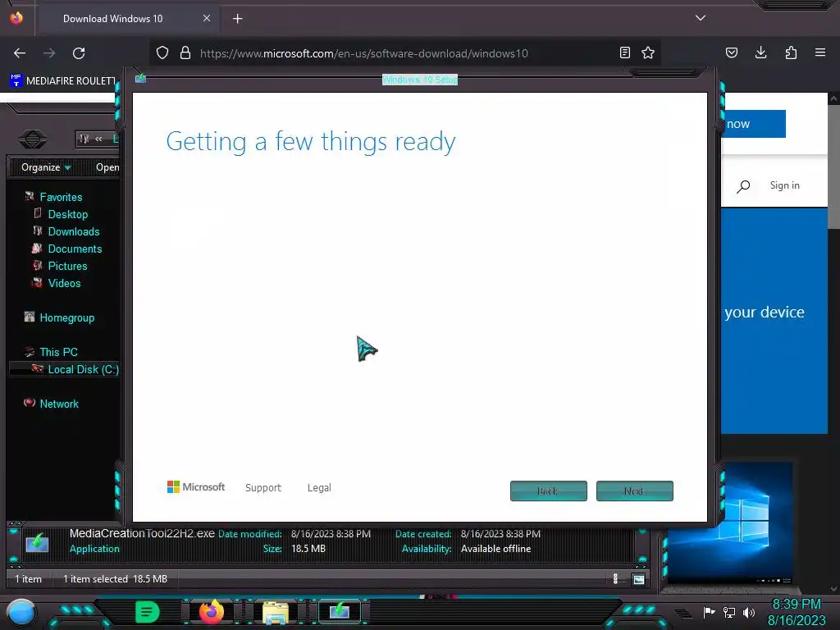The image size is (840, 630).
Task: Switch to Windows 10 Setup taskbar icon
Action: tap(340, 611)
